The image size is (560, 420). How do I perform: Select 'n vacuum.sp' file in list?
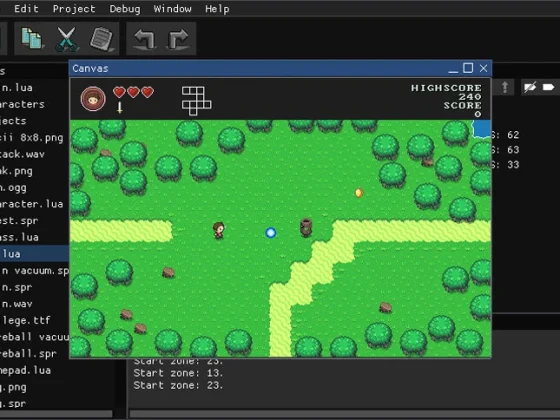tap(35, 271)
